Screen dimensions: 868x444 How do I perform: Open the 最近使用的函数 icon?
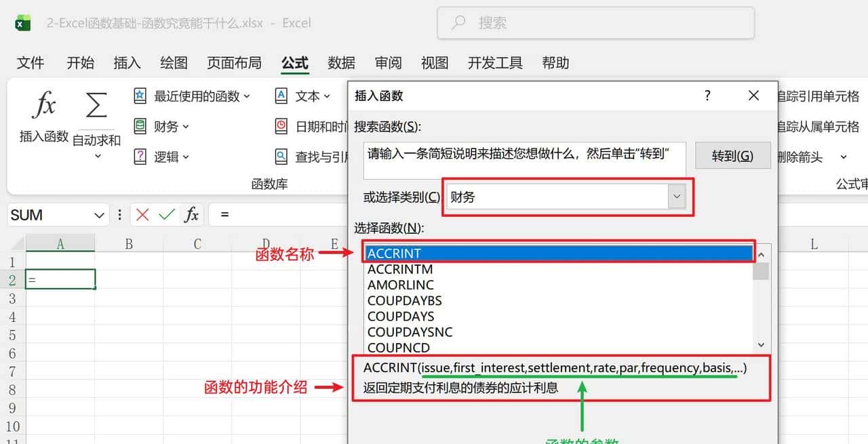[x=139, y=96]
